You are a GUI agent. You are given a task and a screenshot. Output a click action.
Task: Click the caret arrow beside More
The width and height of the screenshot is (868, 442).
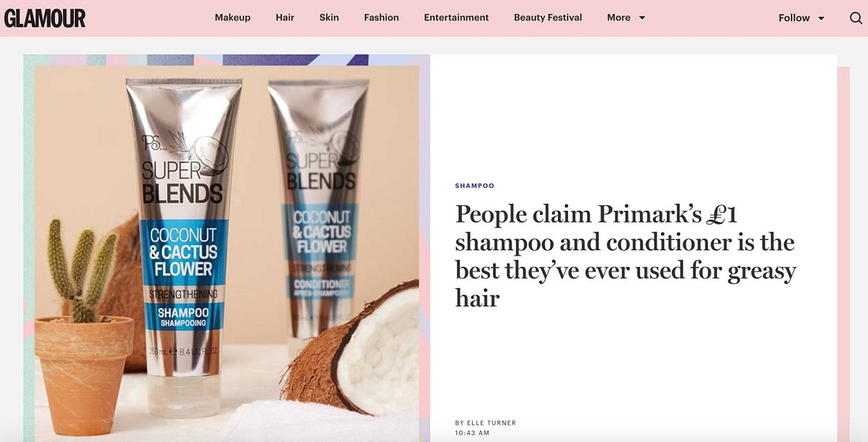click(642, 17)
